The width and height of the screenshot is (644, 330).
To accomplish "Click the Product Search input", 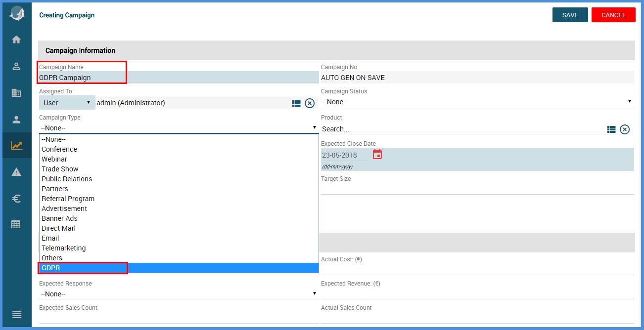I will click(462, 128).
